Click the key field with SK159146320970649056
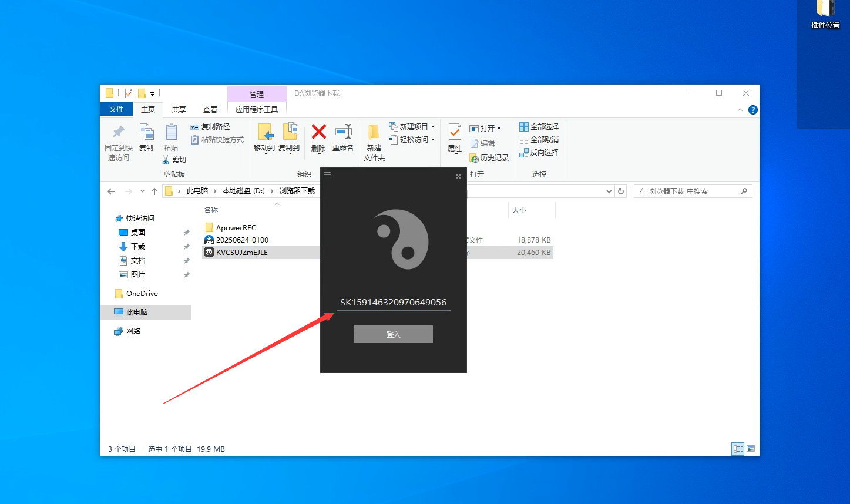 (x=393, y=303)
